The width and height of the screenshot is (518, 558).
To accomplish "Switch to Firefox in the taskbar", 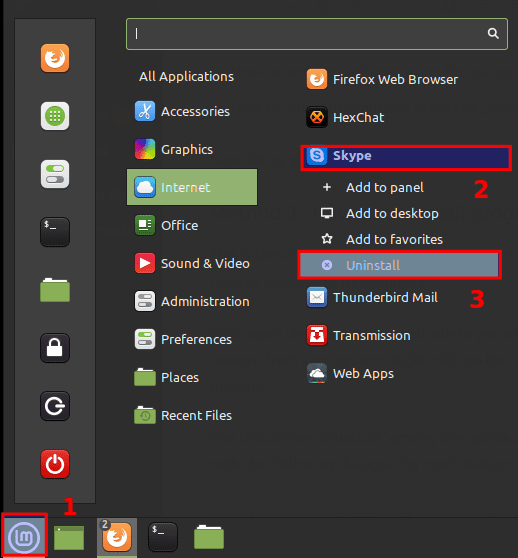I will [x=117, y=537].
